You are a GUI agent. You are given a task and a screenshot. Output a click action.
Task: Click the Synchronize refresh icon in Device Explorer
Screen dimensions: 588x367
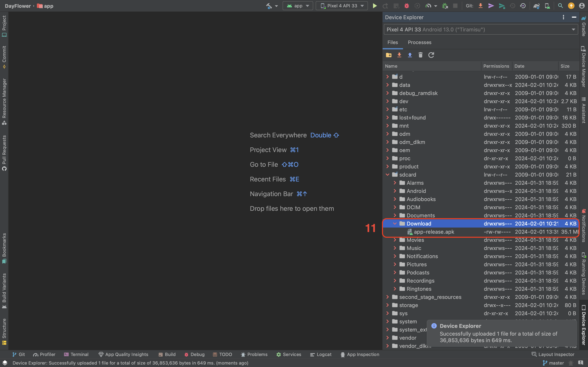[x=431, y=55]
